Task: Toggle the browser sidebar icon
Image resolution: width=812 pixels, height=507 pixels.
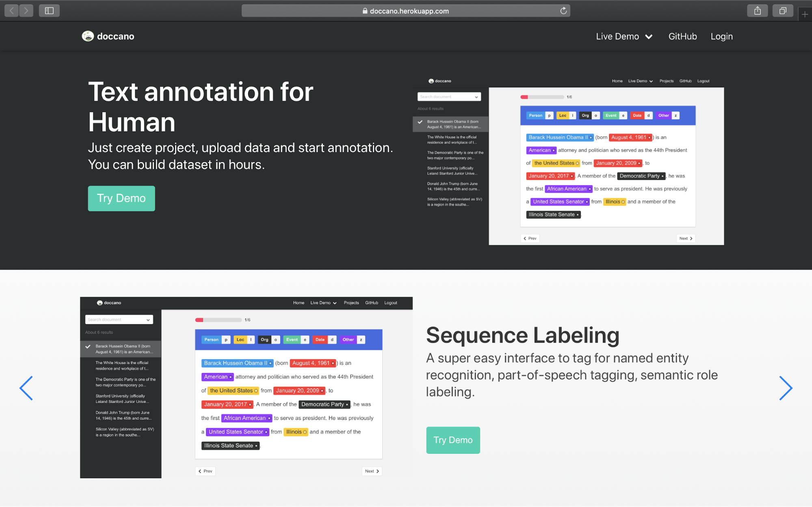Action: tap(49, 11)
